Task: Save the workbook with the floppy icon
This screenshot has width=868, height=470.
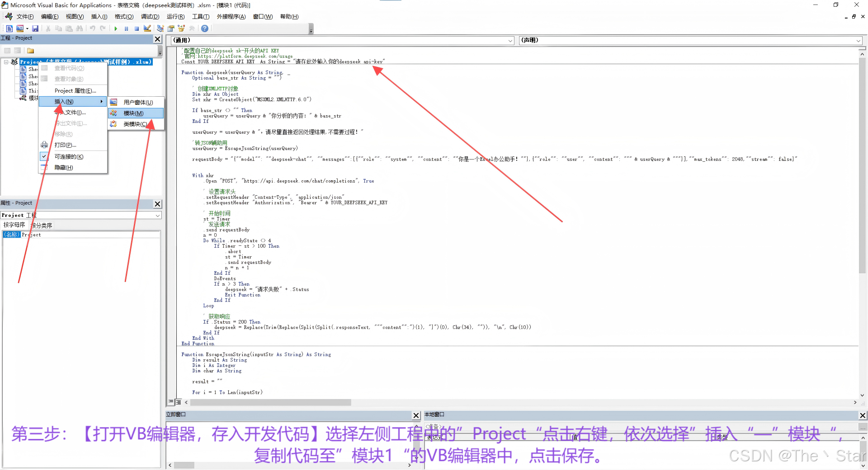Action: [x=35, y=28]
